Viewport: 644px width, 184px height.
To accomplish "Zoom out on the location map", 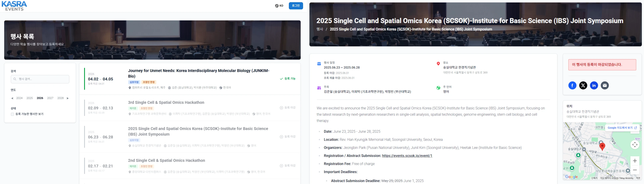I will point(635,170).
